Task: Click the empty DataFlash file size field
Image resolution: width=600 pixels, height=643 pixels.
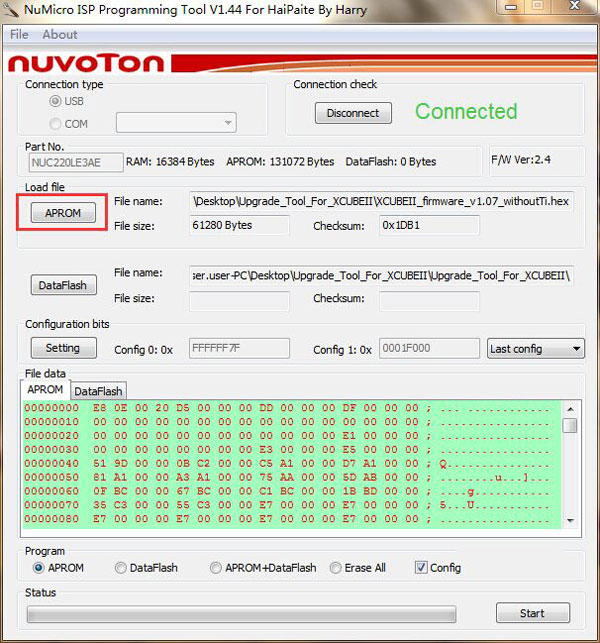Action: (239, 301)
